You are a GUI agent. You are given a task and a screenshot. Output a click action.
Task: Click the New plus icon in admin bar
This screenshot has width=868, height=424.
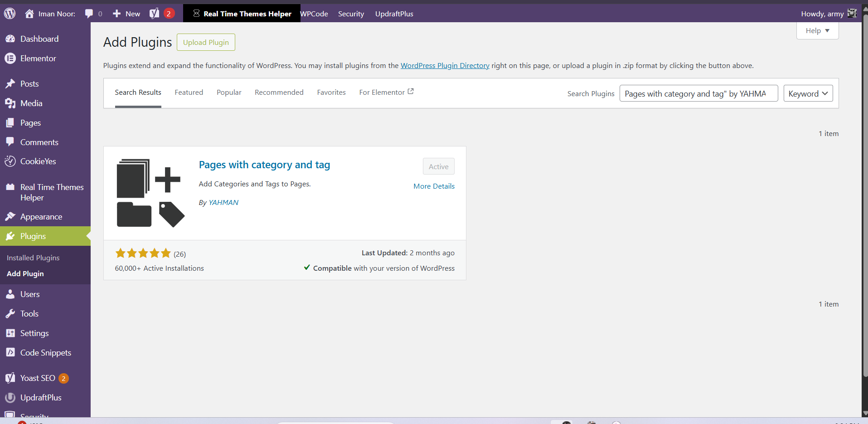(x=116, y=14)
